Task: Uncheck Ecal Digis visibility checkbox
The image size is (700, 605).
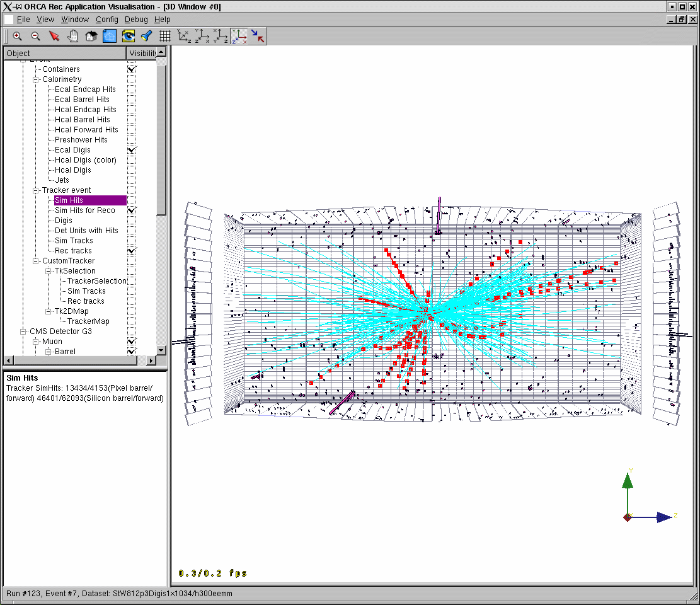Action: click(132, 150)
